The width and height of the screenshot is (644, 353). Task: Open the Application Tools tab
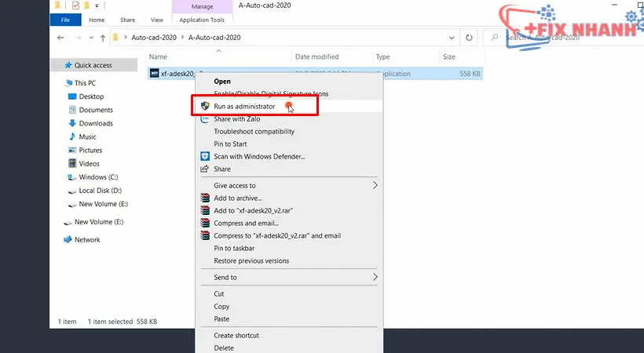point(202,20)
